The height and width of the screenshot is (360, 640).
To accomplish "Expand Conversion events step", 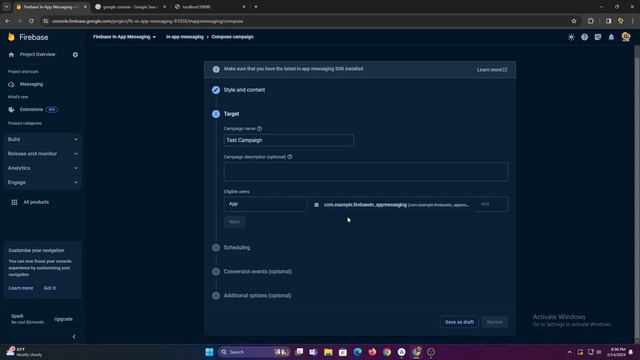I will 258,271.
